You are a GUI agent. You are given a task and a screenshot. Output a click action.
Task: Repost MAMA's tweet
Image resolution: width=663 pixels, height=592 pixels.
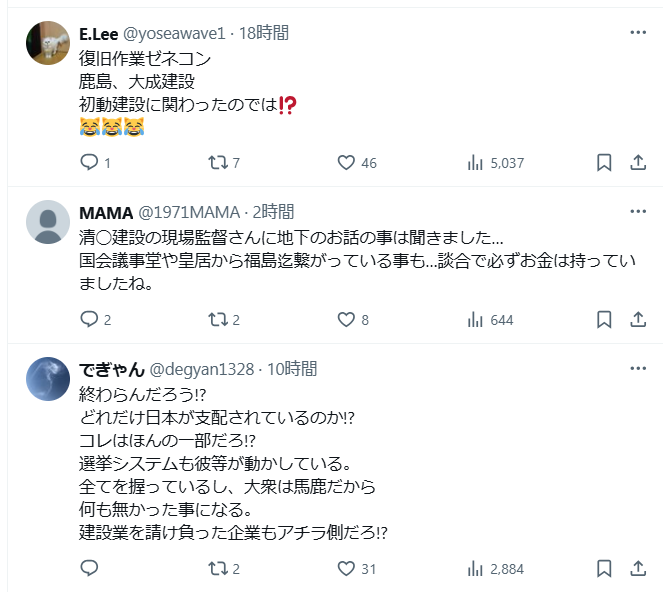[x=217, y=319]
